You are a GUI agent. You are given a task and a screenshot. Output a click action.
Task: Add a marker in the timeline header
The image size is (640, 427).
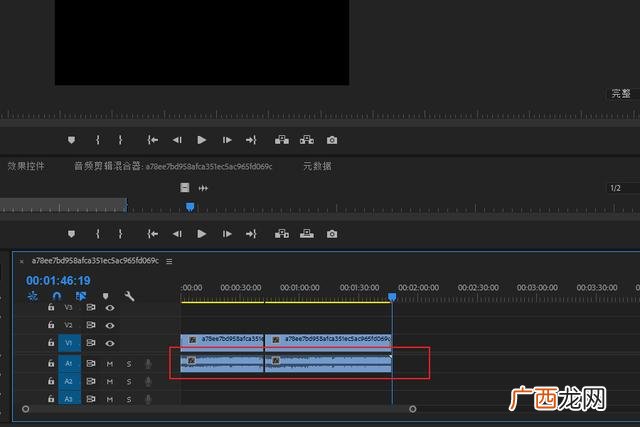point(106,296)
